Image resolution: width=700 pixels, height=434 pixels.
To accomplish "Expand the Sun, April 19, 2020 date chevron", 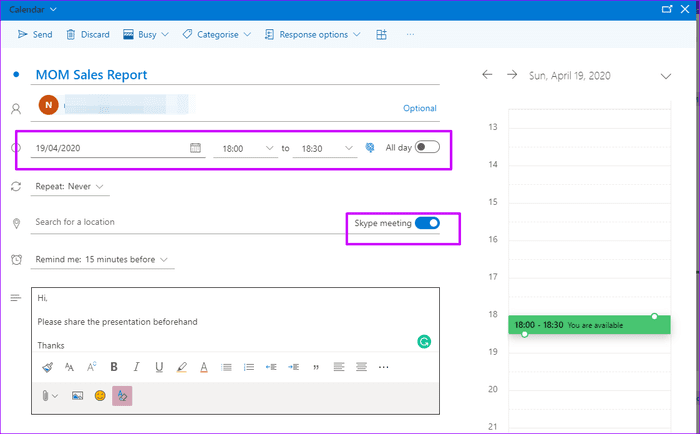I will pyautogui.click(x=666, y=76).
